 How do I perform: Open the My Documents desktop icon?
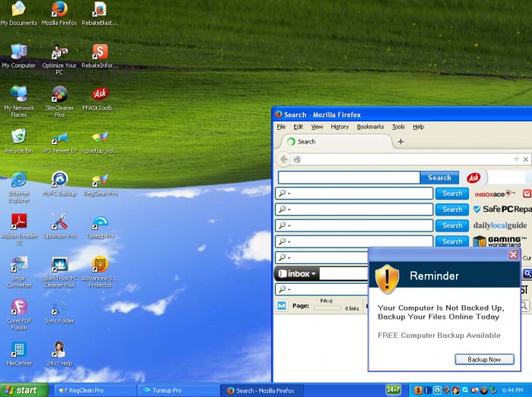point(19,14)
